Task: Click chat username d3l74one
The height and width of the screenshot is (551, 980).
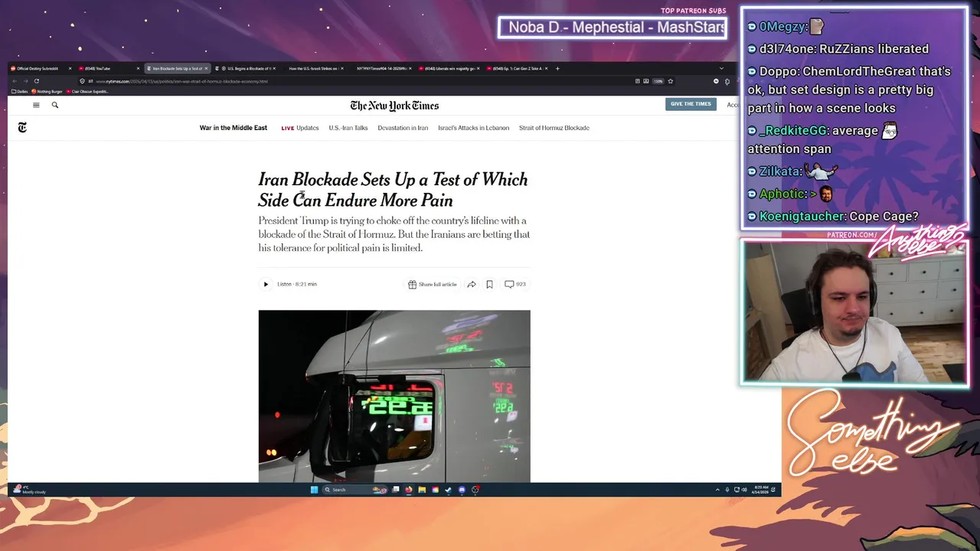Action: point(787,48)
